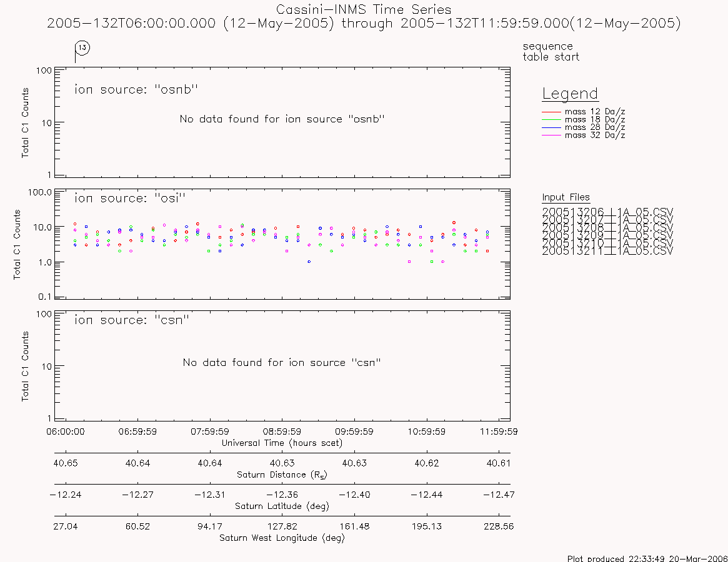
Task: Click the Saturn latitude value -12.27
Action: [138, 495]
